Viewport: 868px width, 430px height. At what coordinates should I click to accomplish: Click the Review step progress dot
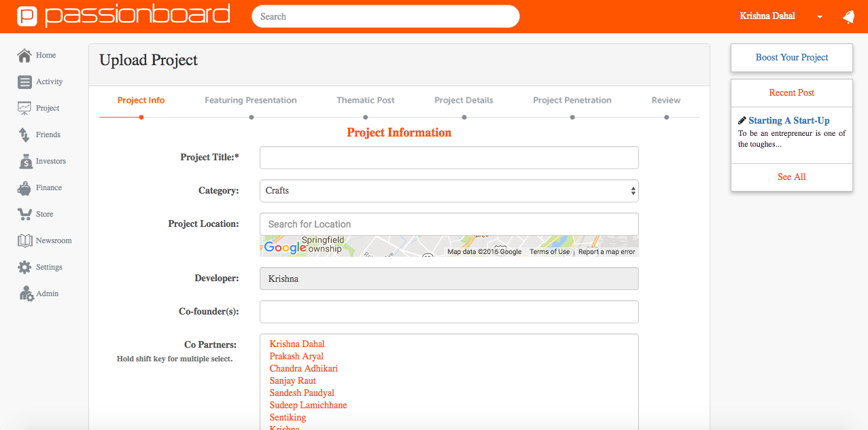tap(667, 118)
